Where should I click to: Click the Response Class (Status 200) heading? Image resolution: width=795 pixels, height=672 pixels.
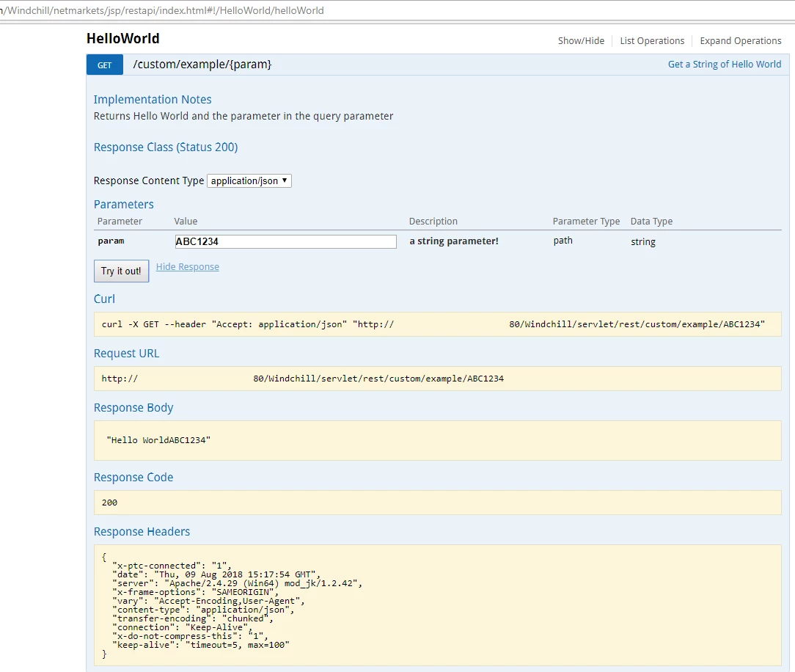[165, 147]
